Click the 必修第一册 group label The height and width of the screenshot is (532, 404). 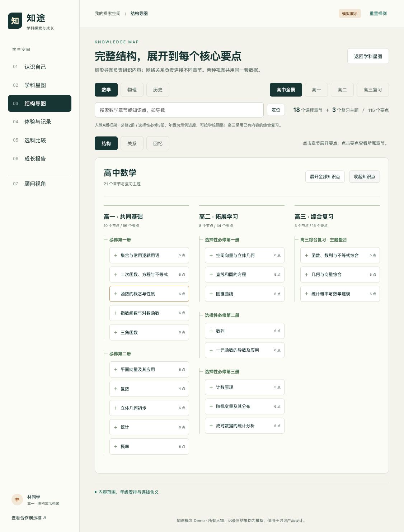click(120, 239)
